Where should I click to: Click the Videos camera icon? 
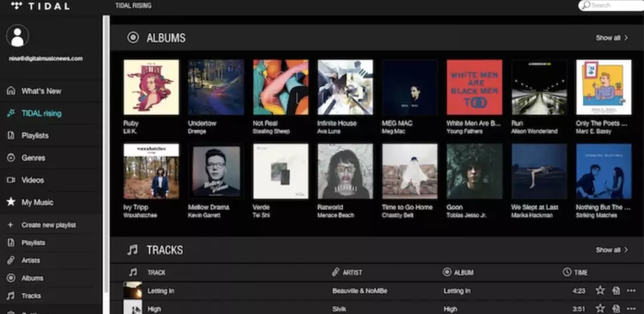[11, 180]
